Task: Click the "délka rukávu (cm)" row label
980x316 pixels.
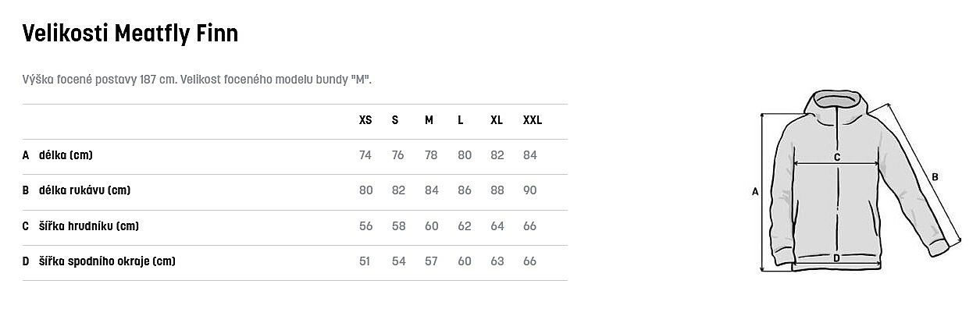Action: coord(84,190)
